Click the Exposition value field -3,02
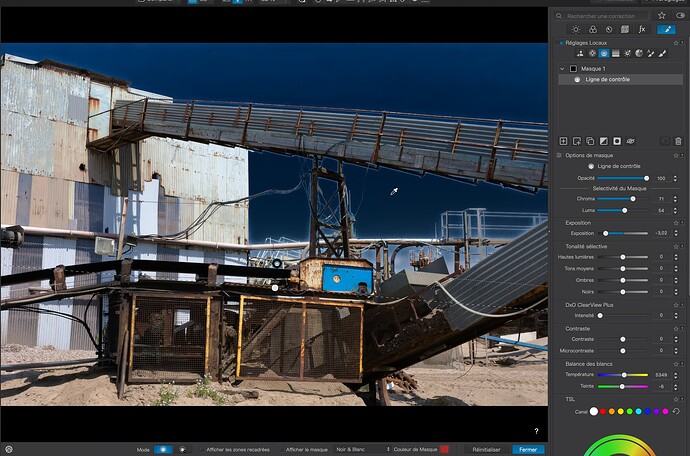The image size is (690, 456). pyautogui.click(x=661, y=233)
